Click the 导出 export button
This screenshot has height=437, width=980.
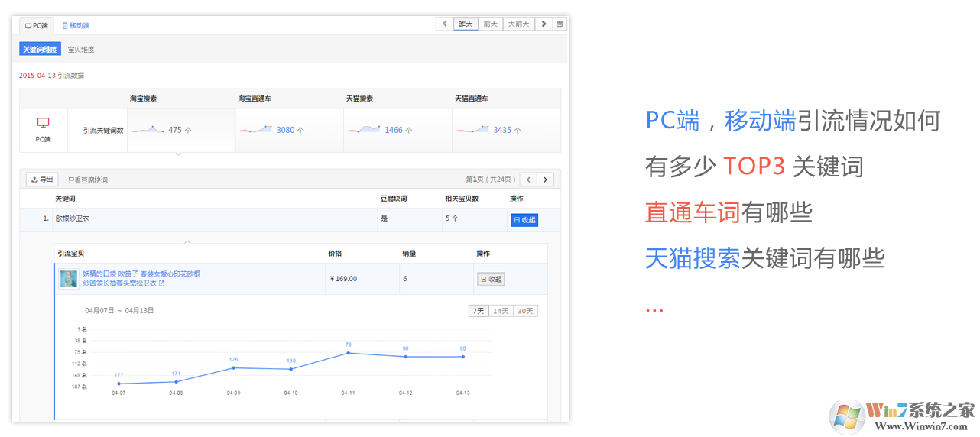(x=42, y=180)
